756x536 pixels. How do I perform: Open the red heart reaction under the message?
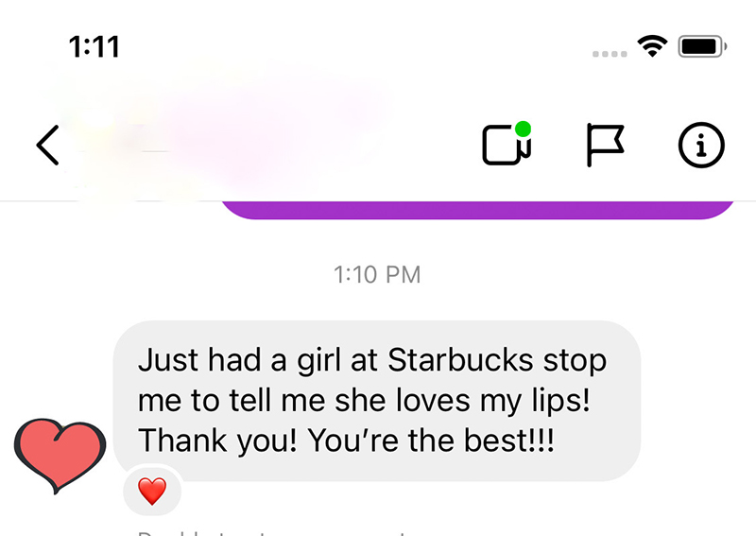click(152, 492)
